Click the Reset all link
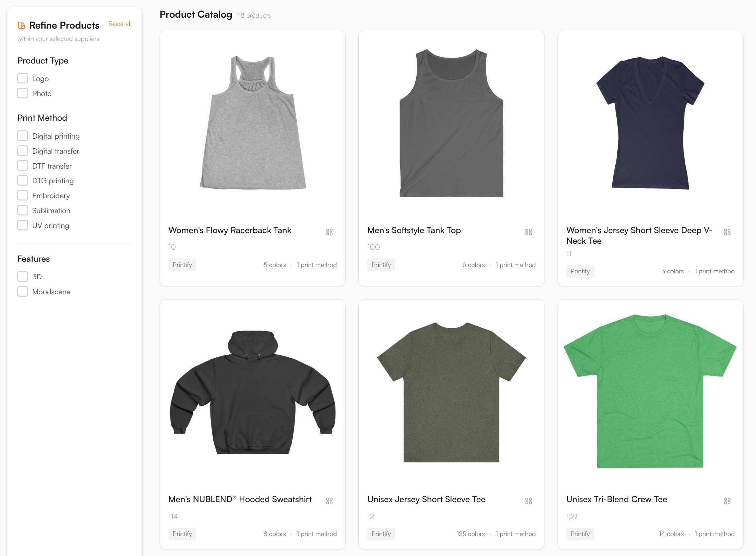The image size is (756, 556). click(120, 24)
